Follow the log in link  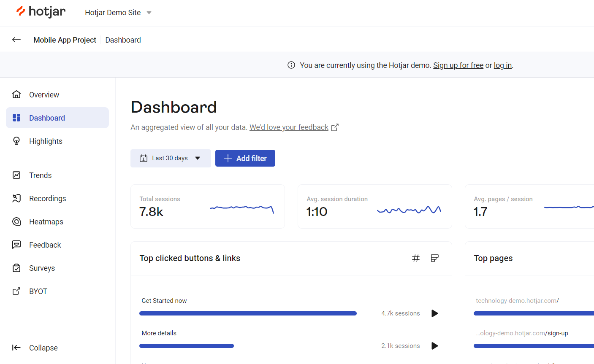click(503, 65)
